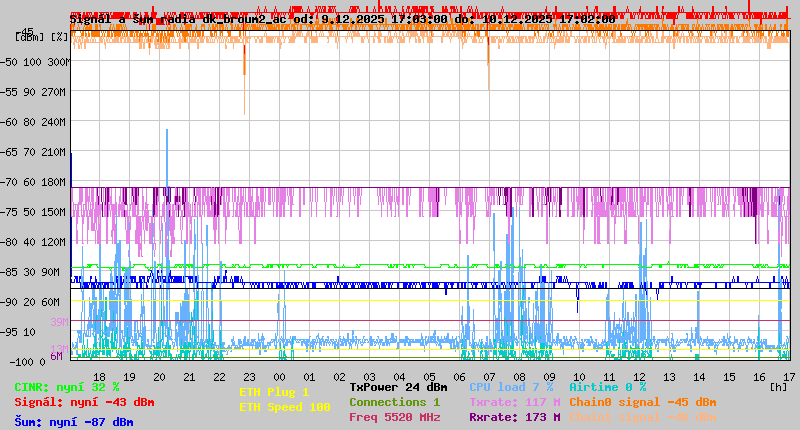This screenshot has width=800, height=430.
Task: Click the ETH Speed 100 legend label
Action: click(x=284, y=407)
